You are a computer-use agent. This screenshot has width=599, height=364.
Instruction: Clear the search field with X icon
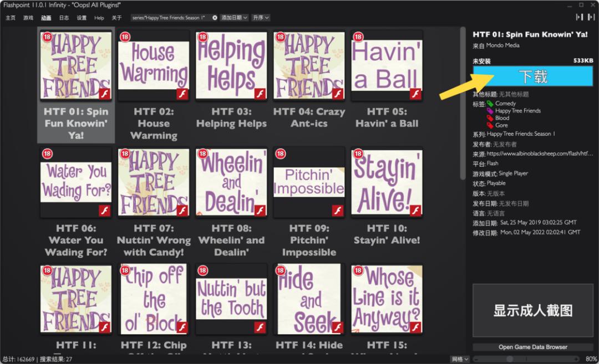coord(215,18)
